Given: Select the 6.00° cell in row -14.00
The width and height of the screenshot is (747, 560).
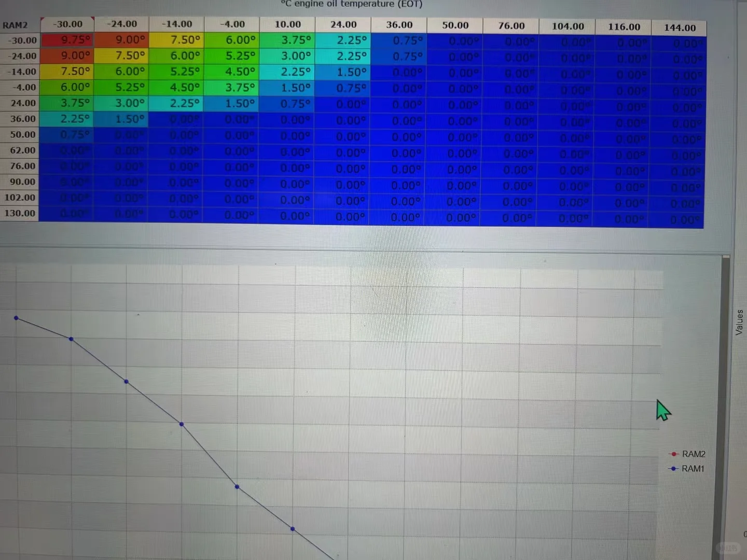Looking at the screenshot, I should 121,72.
